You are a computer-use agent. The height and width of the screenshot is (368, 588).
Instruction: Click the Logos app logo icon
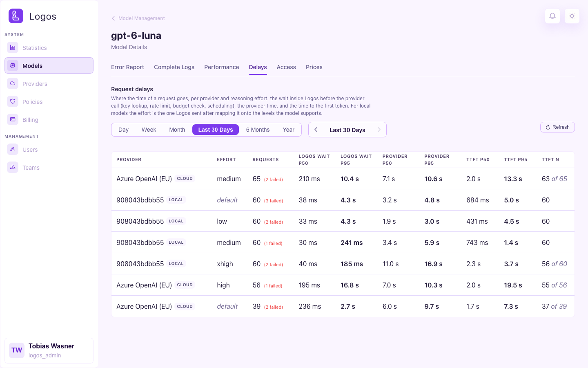(16, 16)
